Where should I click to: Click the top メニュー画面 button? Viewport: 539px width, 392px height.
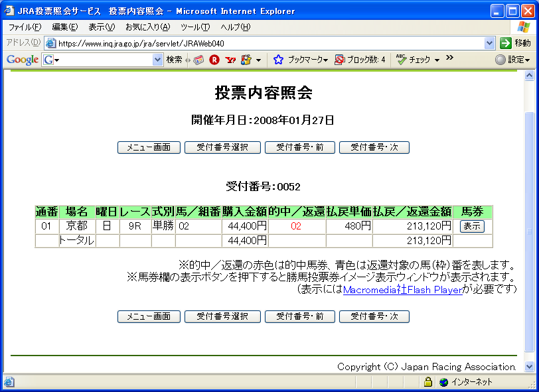click(x=149, y=147)
